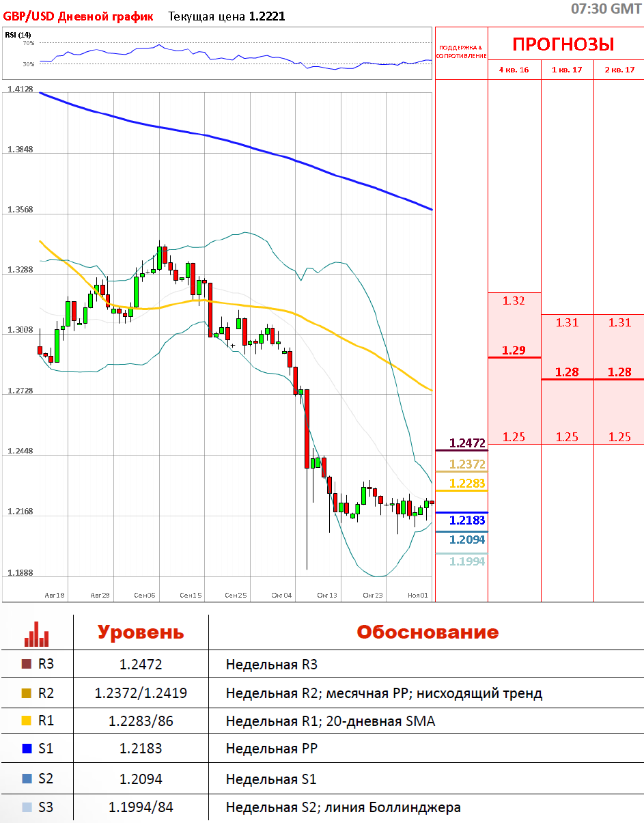The height and width of the screenshot is (823, 644).
Task: Click the S2 level color swatch
Action: (27, 779)
